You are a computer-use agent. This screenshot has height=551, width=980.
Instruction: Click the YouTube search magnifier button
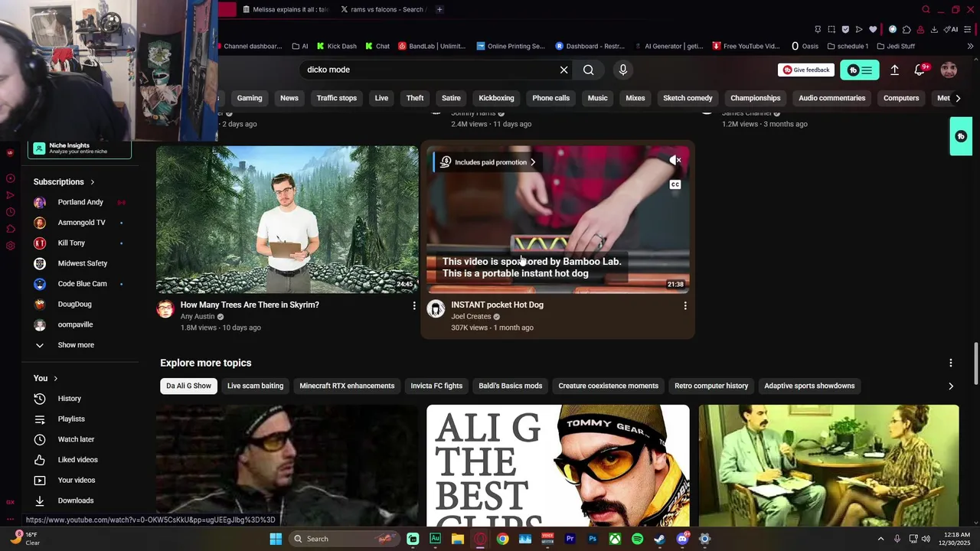click(588, 70)
